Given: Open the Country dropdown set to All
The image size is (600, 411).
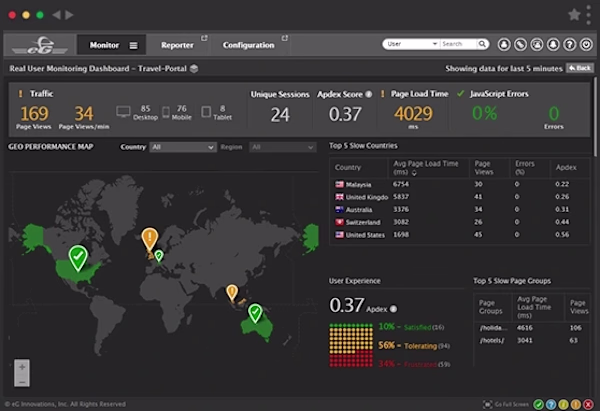Looking at the screenshot, I should (x=183, y=147).
